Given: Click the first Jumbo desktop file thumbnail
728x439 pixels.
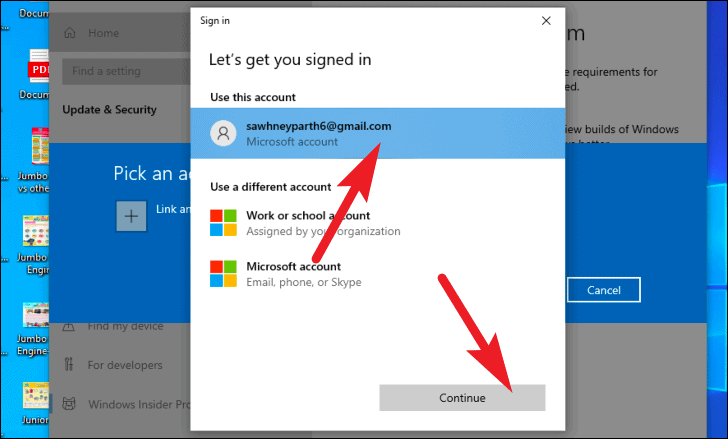Looking at the screenshot, I should [x=40, y=146].
